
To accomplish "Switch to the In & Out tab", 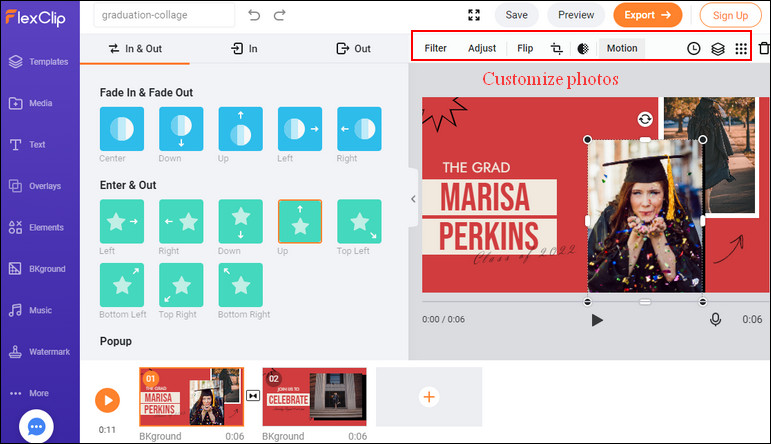I will click(135, 49).
